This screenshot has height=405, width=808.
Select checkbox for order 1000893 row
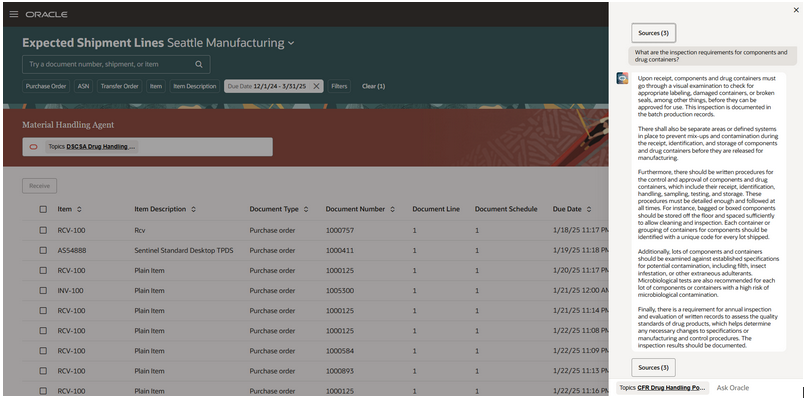click(43, 371)
